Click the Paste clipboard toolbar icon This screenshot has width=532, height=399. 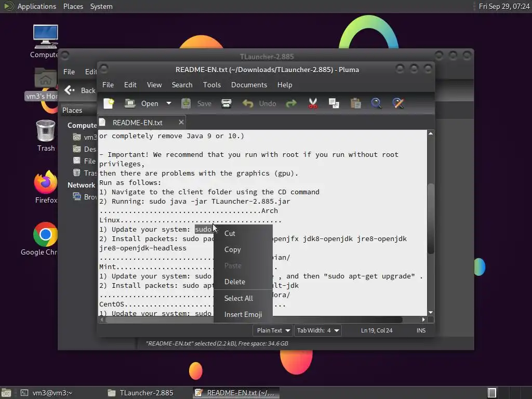355,103
